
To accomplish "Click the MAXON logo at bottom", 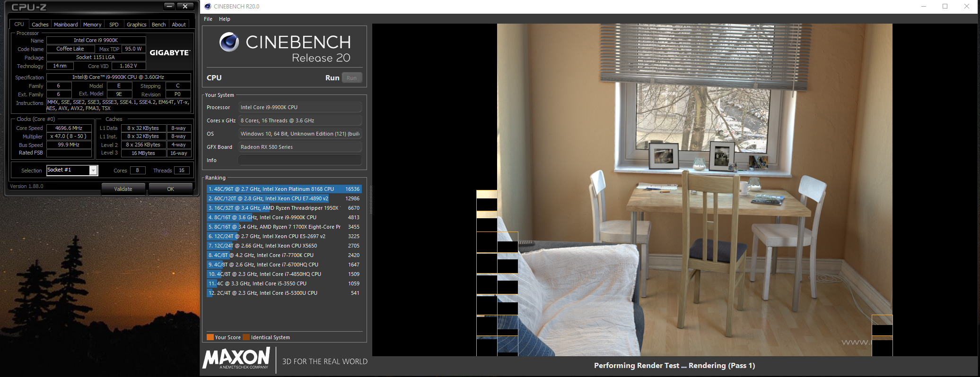I will tap(236, 359).
